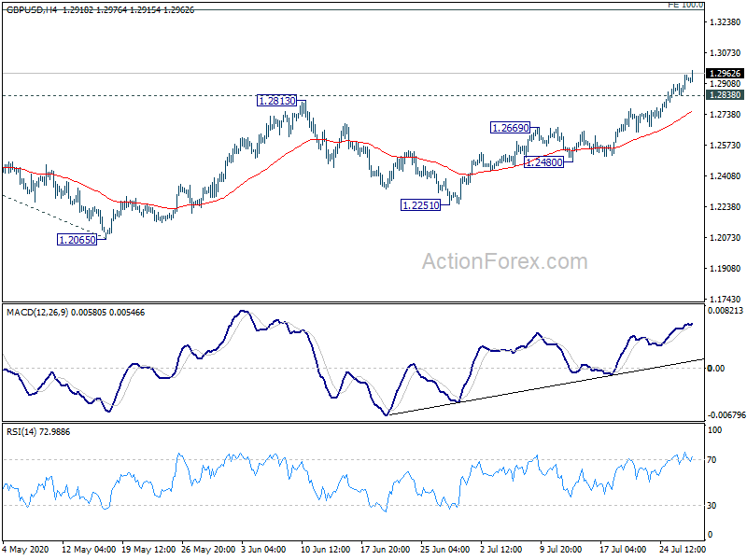The image size is (747, 560).
Task: Click the FE 100.0 label at top right
Action: click(x=685, y=5)
